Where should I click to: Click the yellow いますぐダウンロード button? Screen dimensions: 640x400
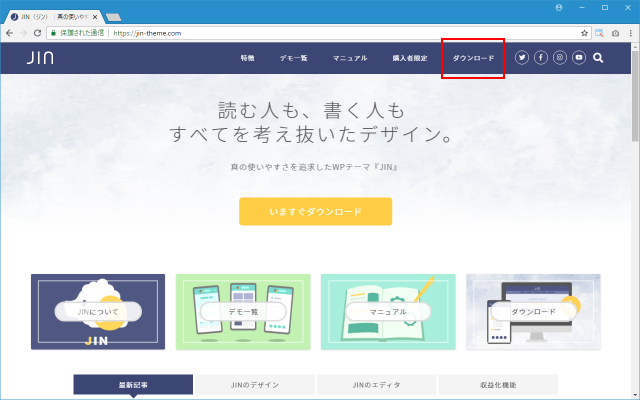tap(316, 211)
